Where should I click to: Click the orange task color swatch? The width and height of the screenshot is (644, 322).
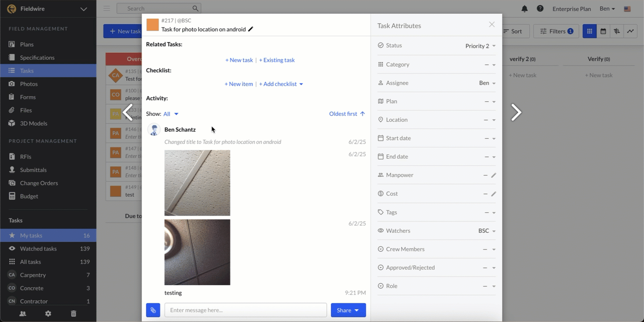click(152, 25)
